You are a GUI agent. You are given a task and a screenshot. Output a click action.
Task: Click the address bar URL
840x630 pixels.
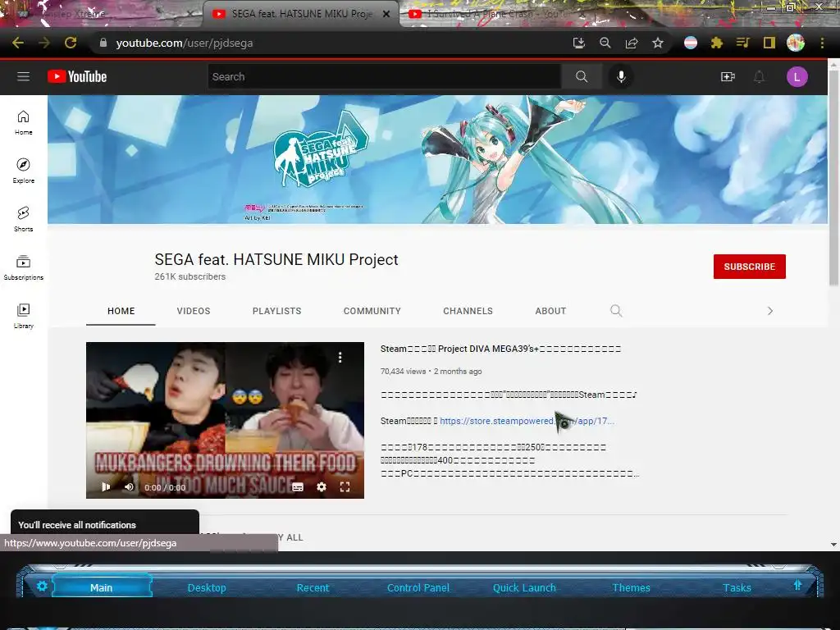tap(185, 43)
